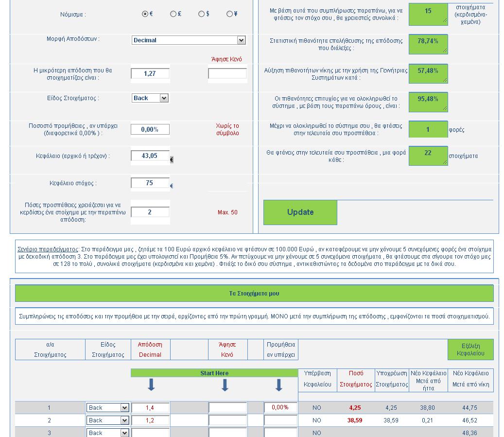
Task: Click the red bet amount 4,25 in row 1
Action: pos(355,408)
